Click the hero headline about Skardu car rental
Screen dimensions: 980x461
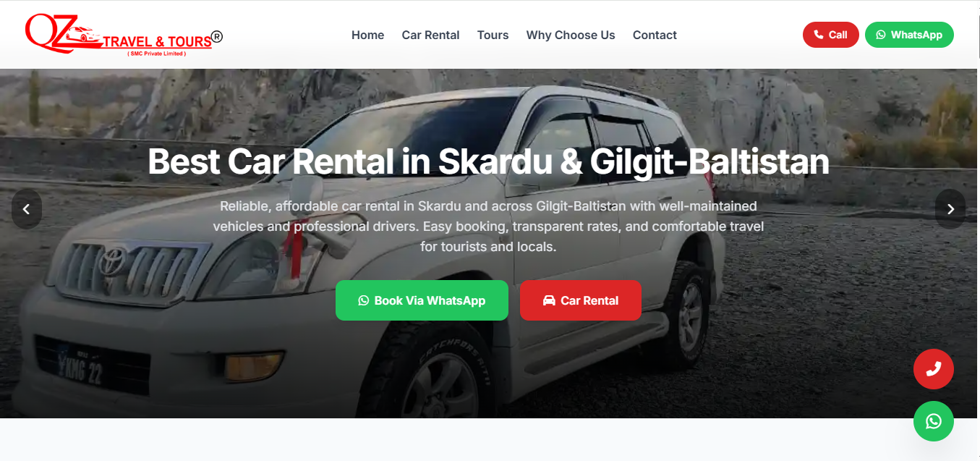click(488, 162)
